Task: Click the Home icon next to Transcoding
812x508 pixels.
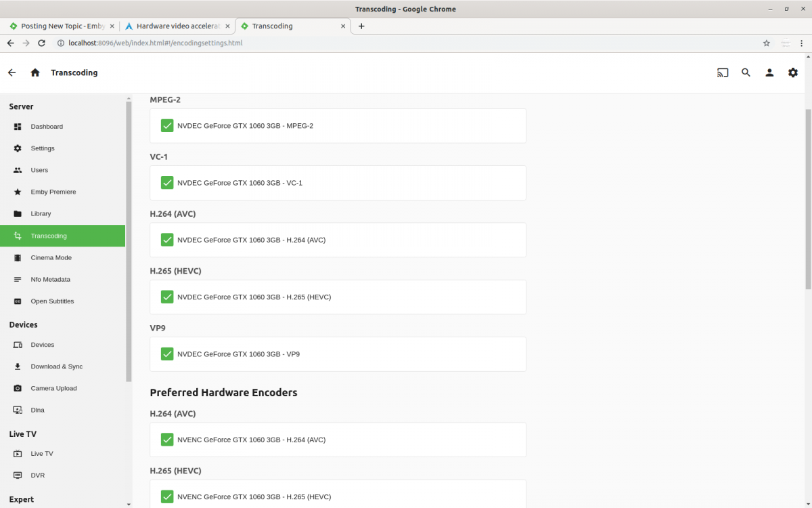Action: pos(35,72)
